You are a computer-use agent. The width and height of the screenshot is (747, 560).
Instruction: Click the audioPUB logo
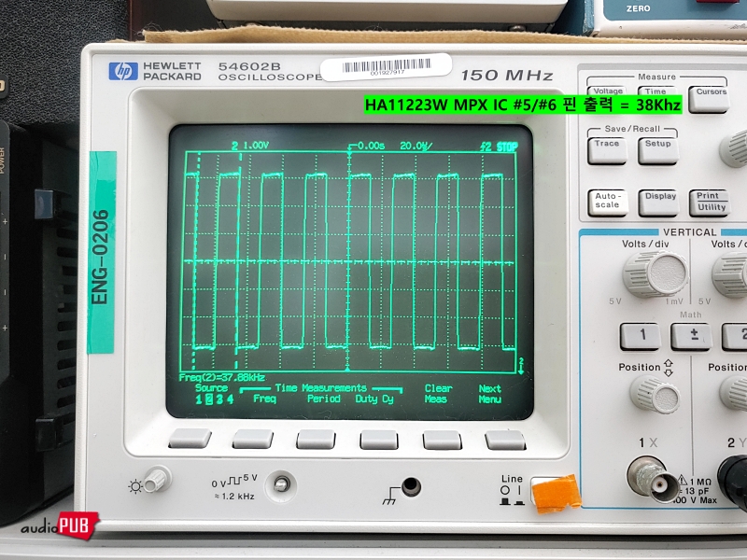tap(60, 525)
